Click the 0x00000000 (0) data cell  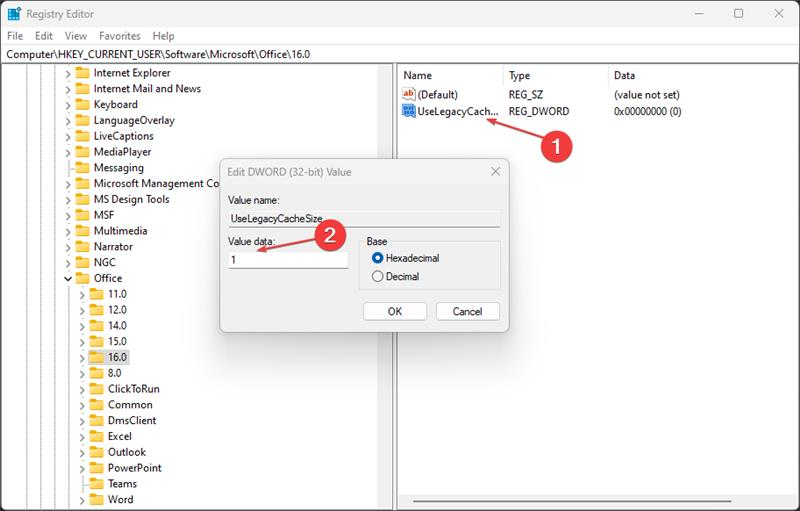click(647, 111)
